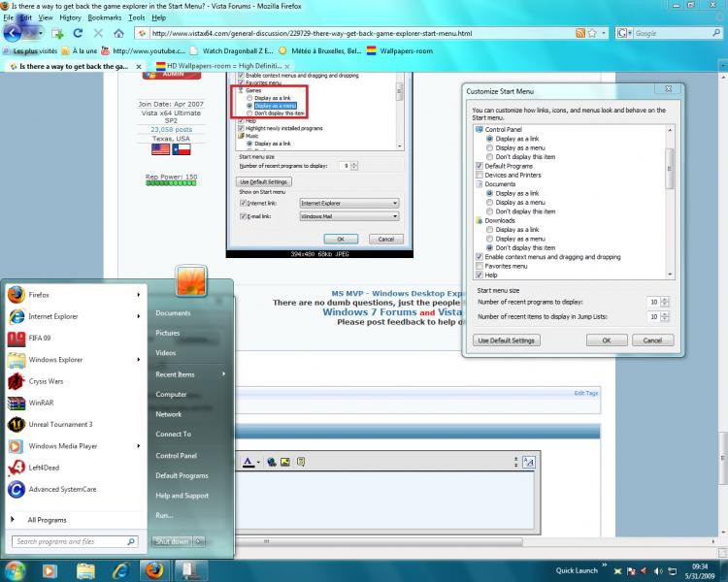Click the Search programs and files box
The width and height of the screenshot is (728, 582).
75,541
